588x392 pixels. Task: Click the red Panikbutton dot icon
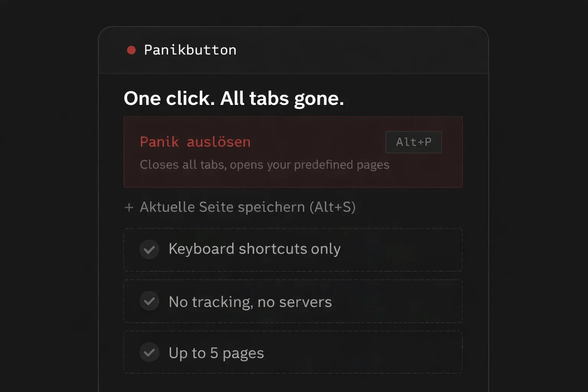pos(131,50)
